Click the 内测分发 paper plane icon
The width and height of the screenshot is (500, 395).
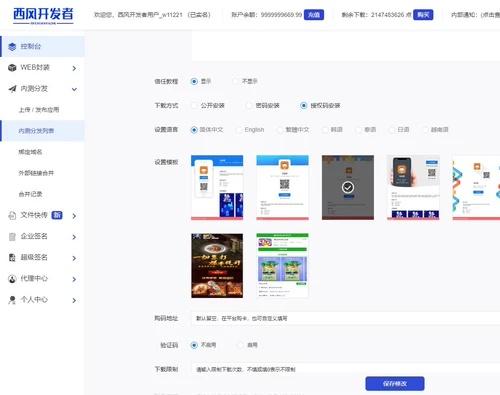tap(12, 89)
